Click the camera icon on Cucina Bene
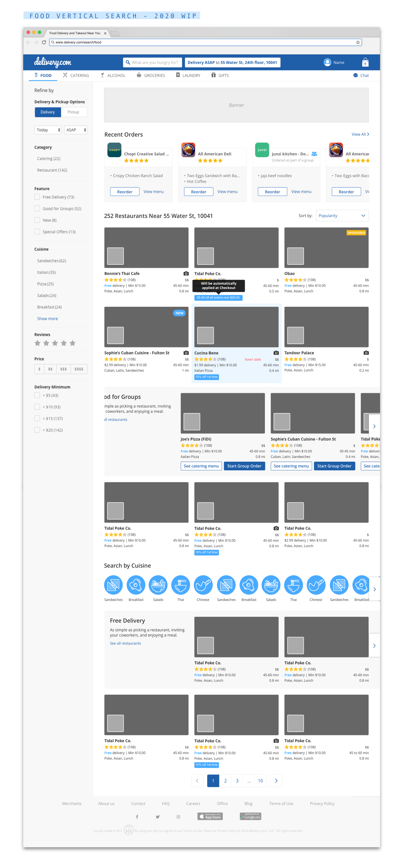Image resolution: width=403 pixels, height=868 pixels. tap(276, 352)
